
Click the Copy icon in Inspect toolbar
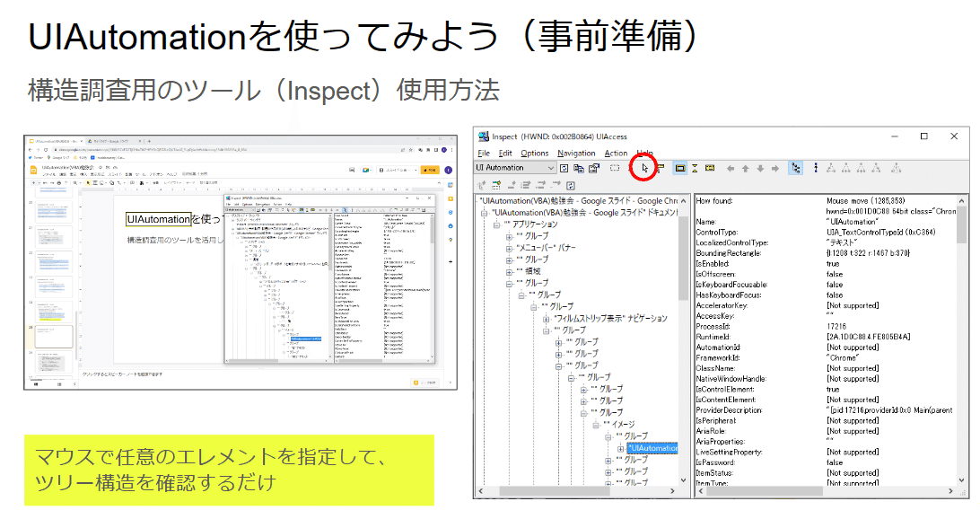pos(579,168)
